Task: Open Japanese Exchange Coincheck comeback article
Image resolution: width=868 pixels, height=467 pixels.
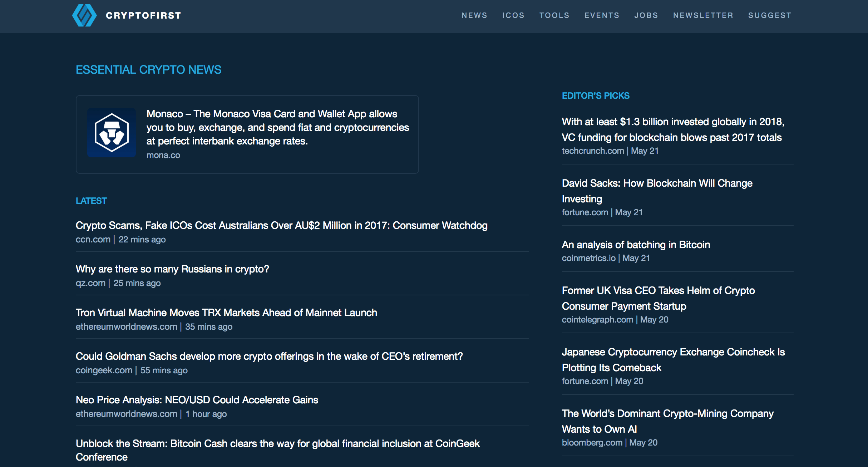Action: [x=674, y=360]
